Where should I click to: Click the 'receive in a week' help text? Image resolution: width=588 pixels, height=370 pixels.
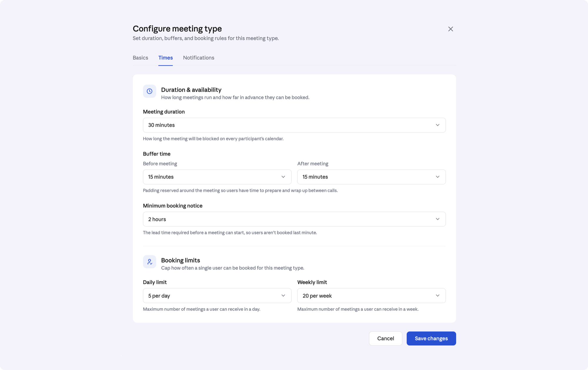(x=358, y=309)
